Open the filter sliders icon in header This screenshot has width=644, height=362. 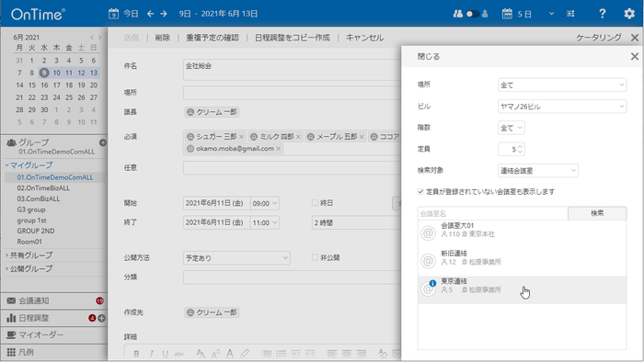pos(570,14)
